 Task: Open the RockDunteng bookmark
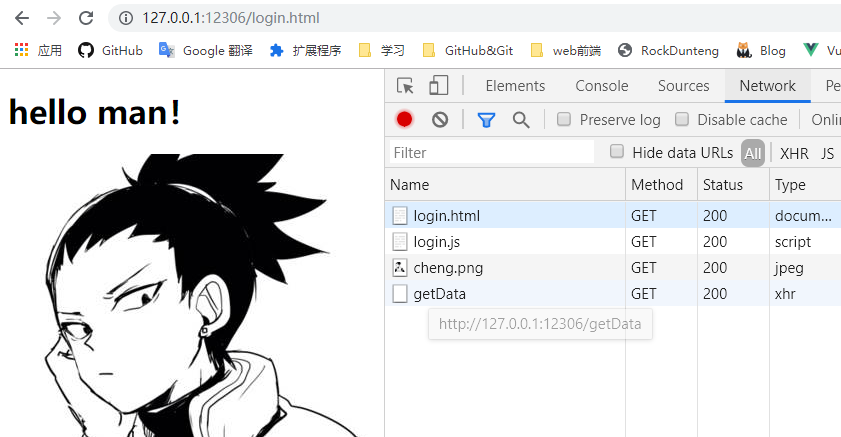(x=668, y=50)
